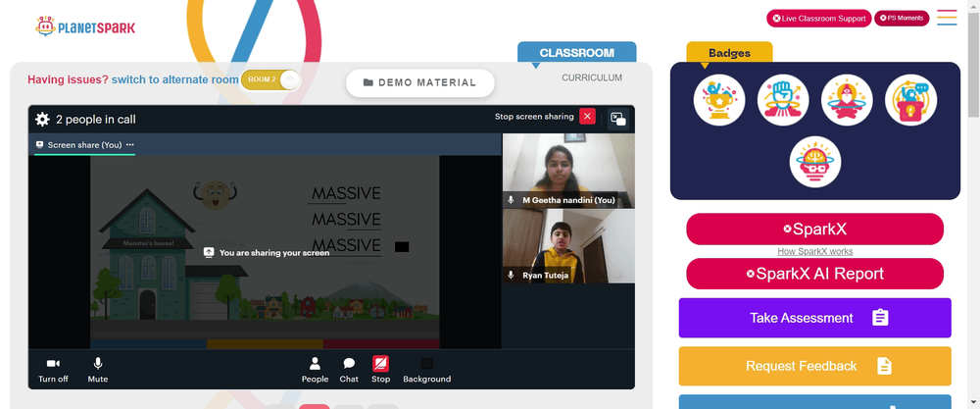The height and width of the screenshot is (409, 980).
Task: Click the PlanetSpark logo
Action: 85,26
